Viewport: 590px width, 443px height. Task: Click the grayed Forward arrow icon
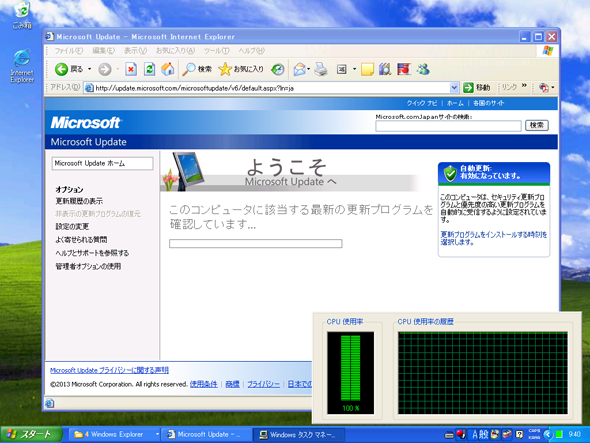(x=105, y=69)
